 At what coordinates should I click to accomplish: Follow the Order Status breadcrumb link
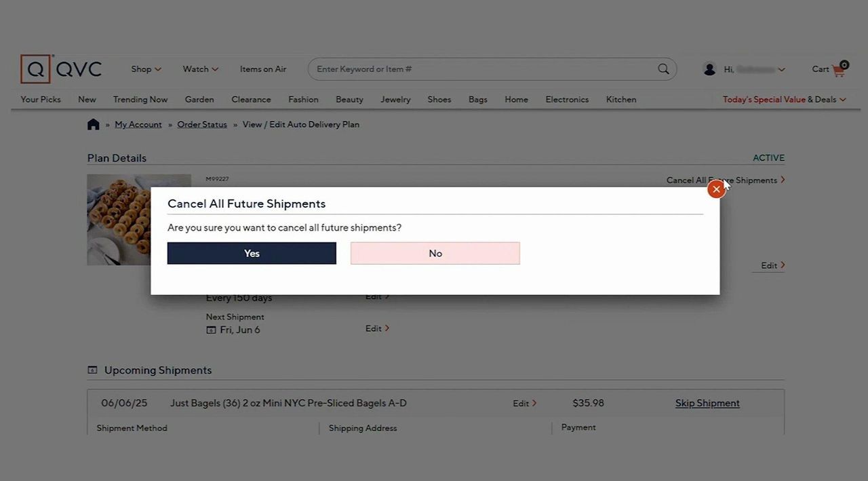tap(202, 124)
